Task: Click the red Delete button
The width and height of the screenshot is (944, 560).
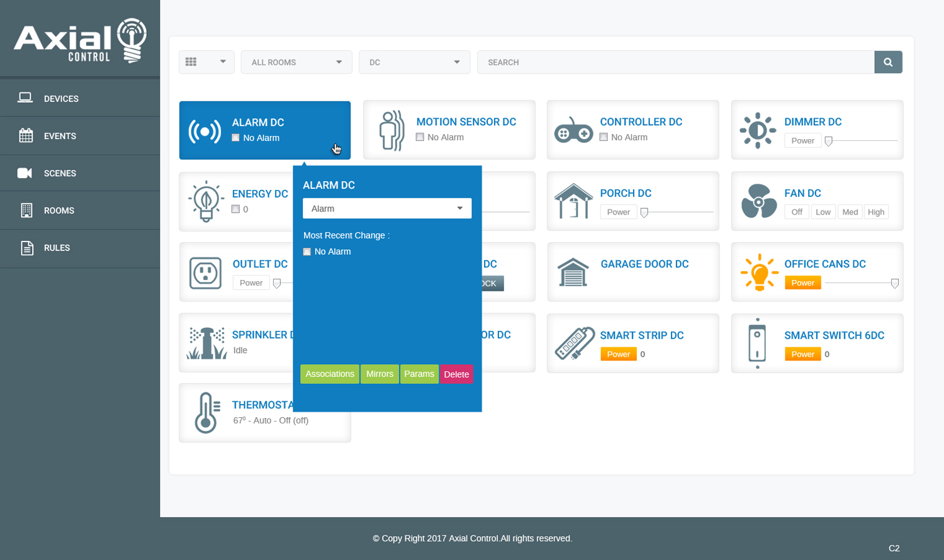Action: [456, 374]
